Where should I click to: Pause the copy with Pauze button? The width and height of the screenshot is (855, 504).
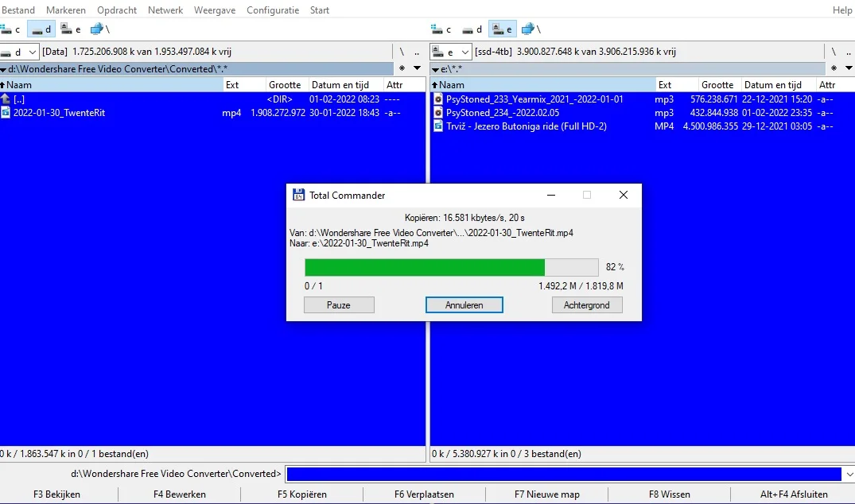tap(339, 305)
